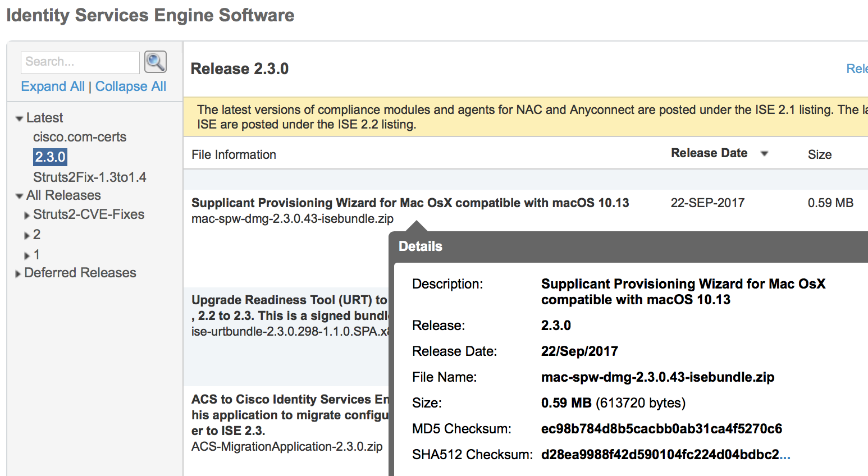
Task: Expand the release 1 node
Action: click(x=26, y=256)
